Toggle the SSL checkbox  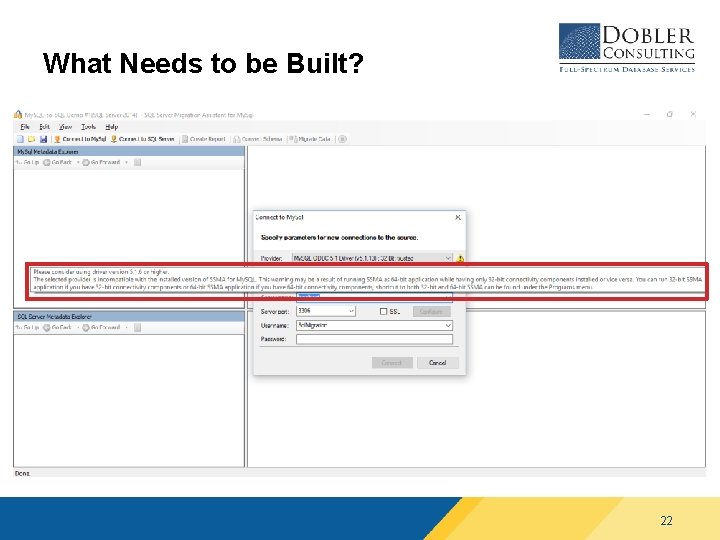pyautogui.click(x=383, y=311)
